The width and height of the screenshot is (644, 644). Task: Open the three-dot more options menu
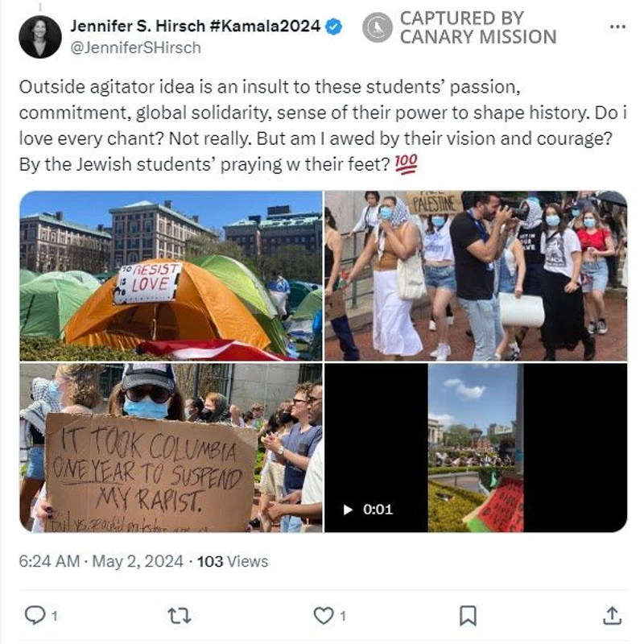pos(617,27)
